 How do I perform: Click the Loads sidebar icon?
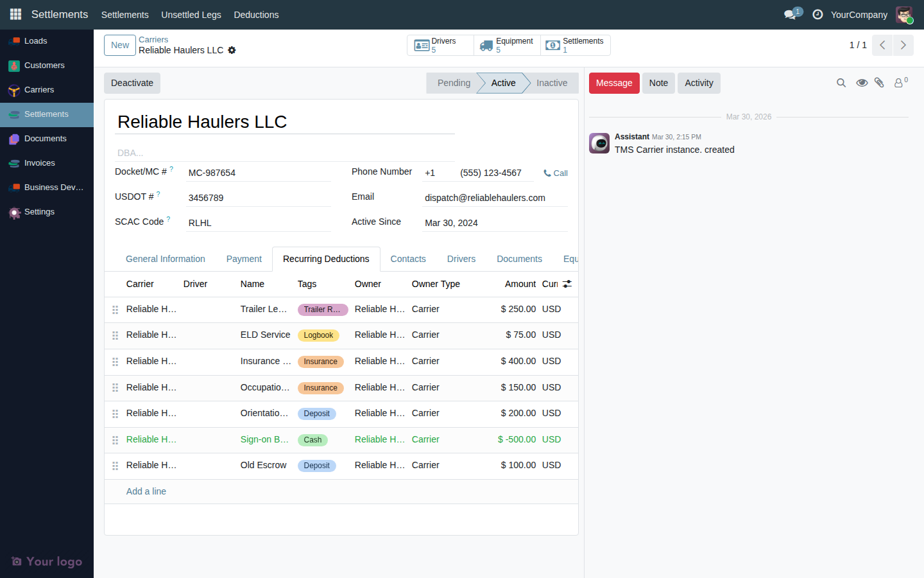click(14, 41)
